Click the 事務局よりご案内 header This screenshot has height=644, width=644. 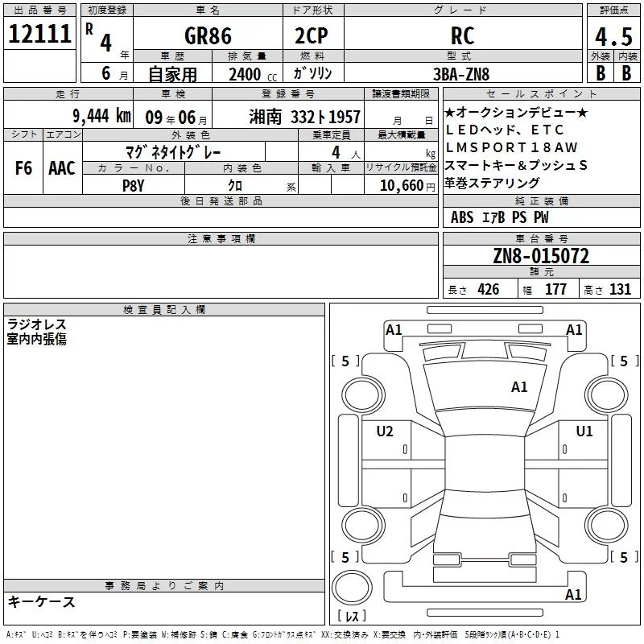(x=164, y=586)
